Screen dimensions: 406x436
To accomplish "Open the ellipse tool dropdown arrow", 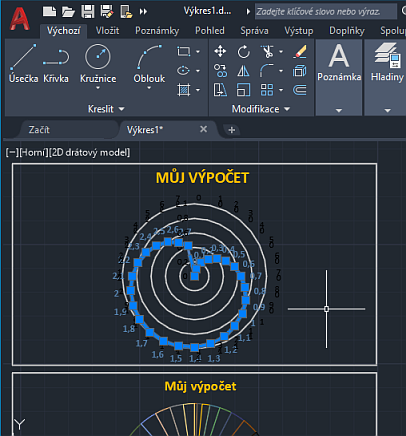I will (x=198, y=71).
